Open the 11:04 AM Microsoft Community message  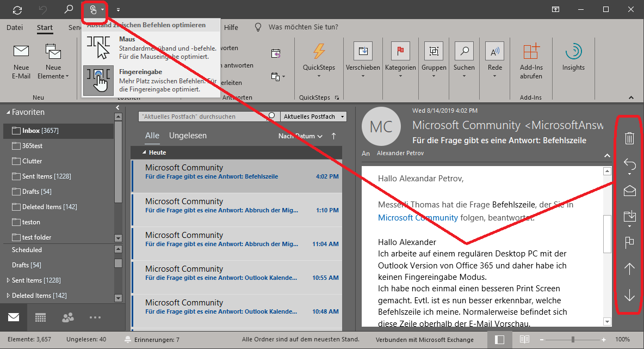click(237, 243)
